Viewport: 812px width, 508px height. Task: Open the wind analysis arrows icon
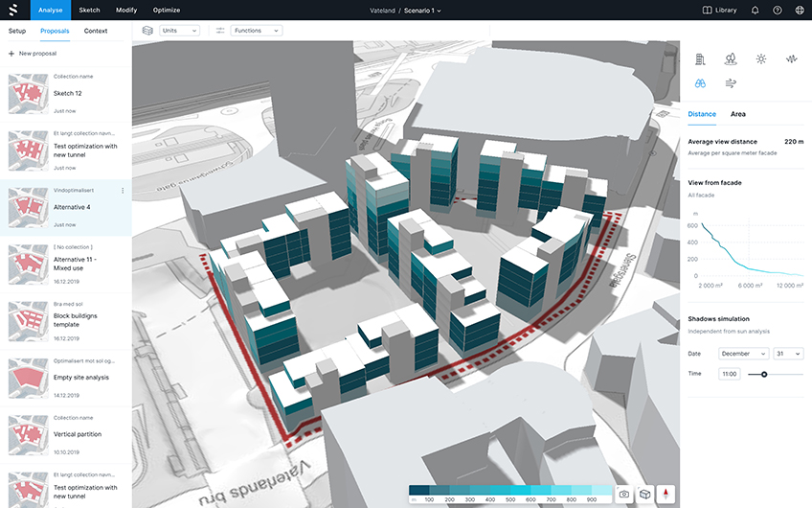(x=731, y=83)
